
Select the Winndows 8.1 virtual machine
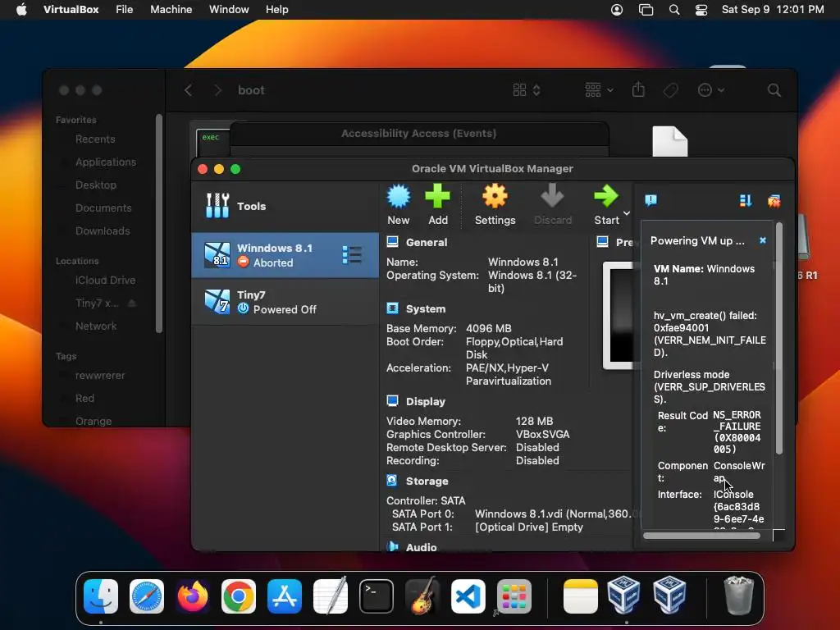tap(285, 255)
